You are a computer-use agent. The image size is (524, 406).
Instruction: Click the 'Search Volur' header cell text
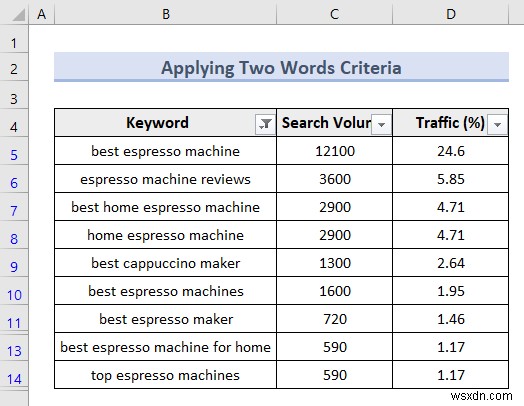[x=326, y=123]
